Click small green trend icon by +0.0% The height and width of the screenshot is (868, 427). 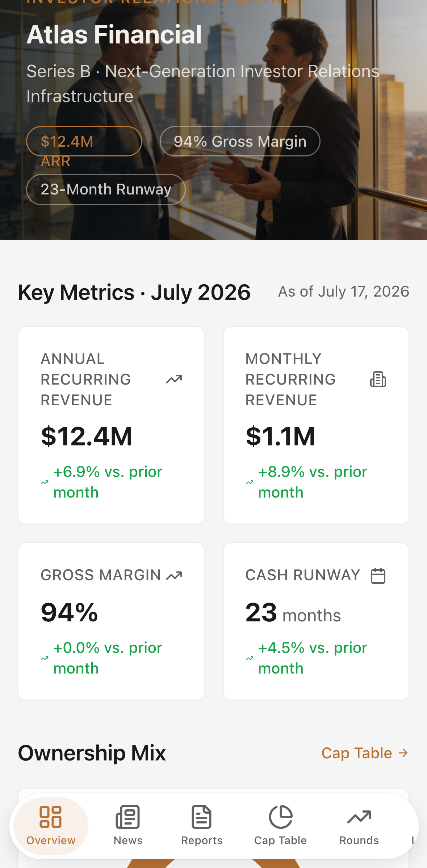pyautogui.click(x=45, y=658)
